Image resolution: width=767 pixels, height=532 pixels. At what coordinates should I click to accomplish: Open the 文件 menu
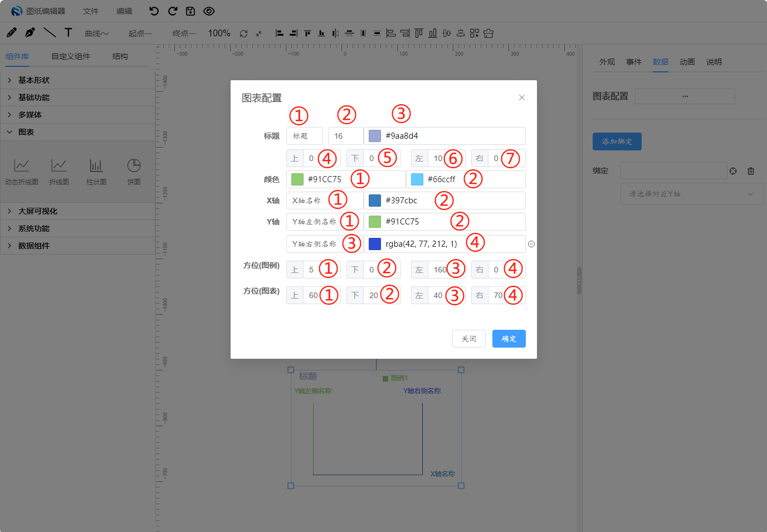(x=91, y=11)
